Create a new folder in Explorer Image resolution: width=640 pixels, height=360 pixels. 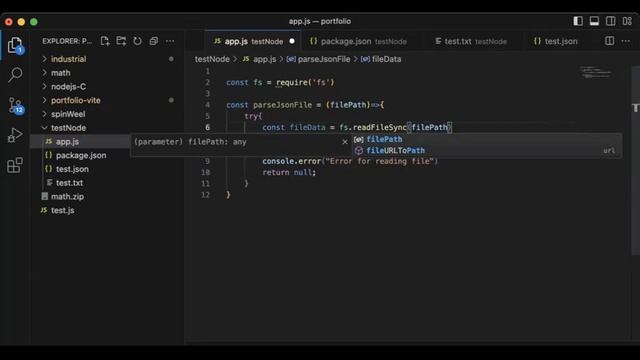(121, 41)
